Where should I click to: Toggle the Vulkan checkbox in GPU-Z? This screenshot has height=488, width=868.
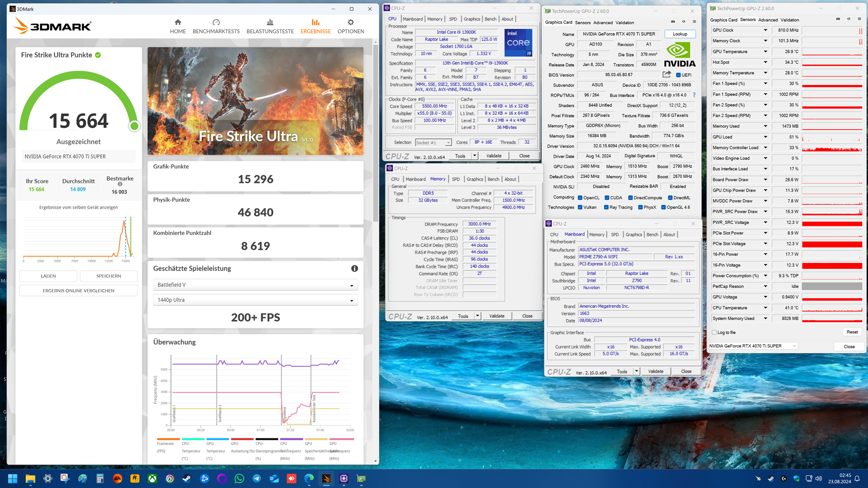[580, 207]
